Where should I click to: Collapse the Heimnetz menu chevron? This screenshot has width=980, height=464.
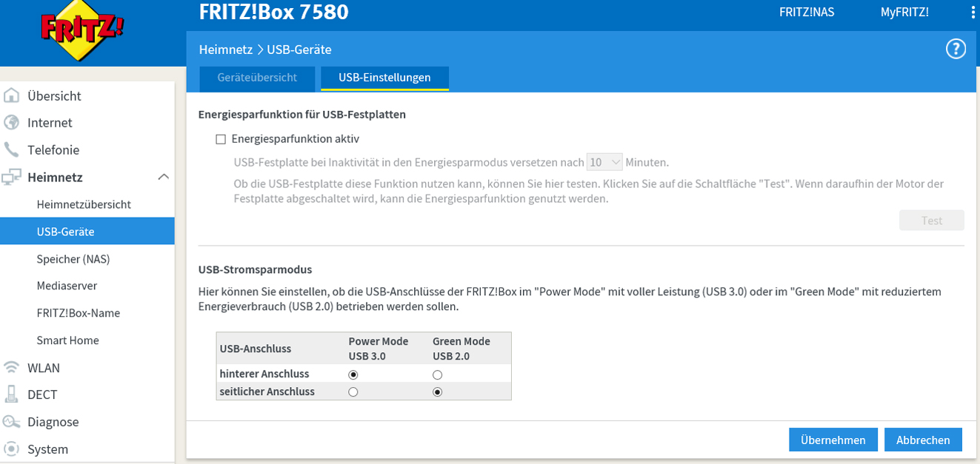(x=164, y=177)
